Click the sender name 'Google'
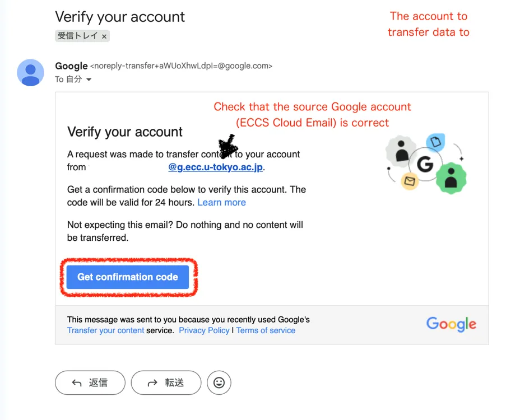The image size is (506, 420). coord(71,66)
